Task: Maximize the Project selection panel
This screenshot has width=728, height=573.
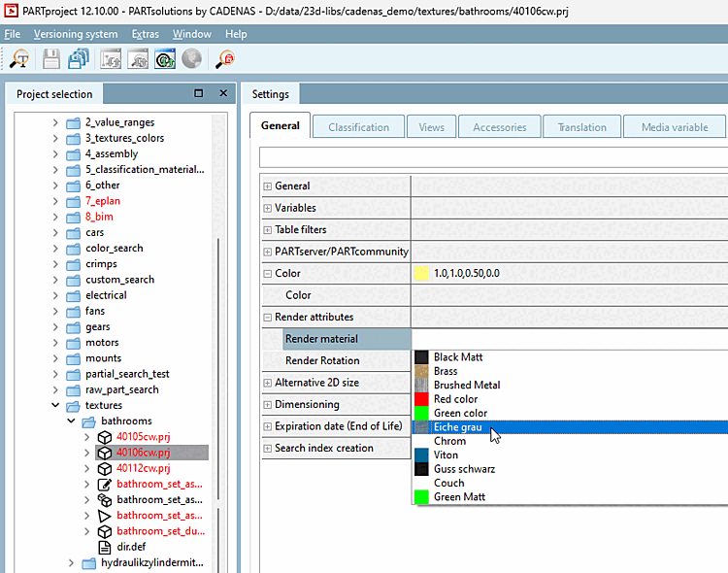Action: tap(199, 94)
